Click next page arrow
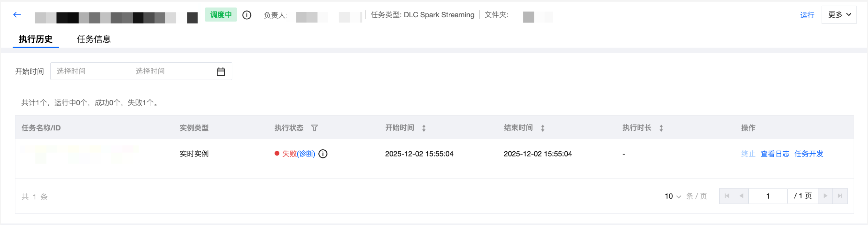The height and width of the screenshot is (225, 868). click(825, 196)
